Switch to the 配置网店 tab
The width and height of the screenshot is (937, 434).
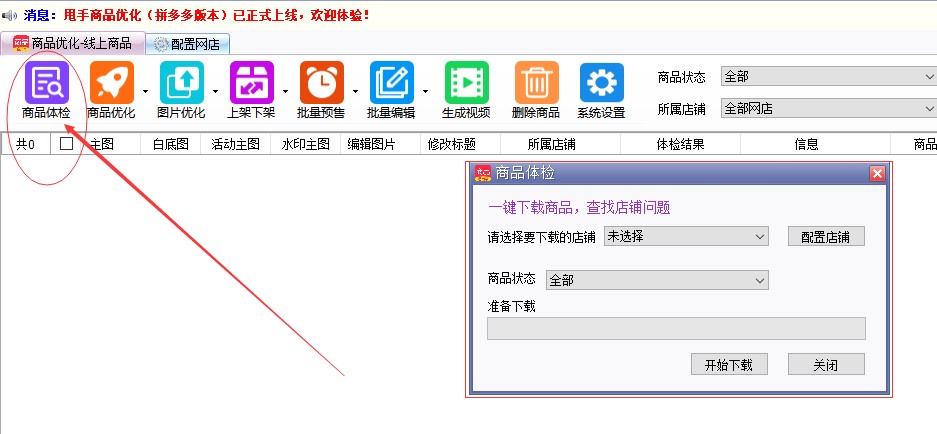pyautogui.click(x=188, y=44)
